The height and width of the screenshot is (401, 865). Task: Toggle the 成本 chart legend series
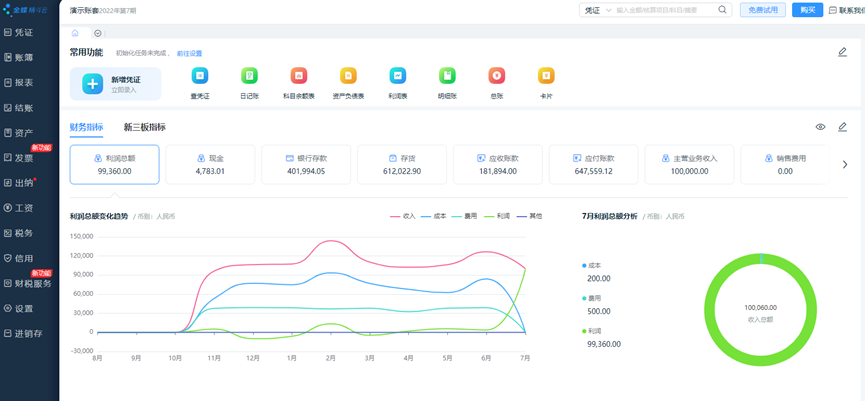(434, 216)
